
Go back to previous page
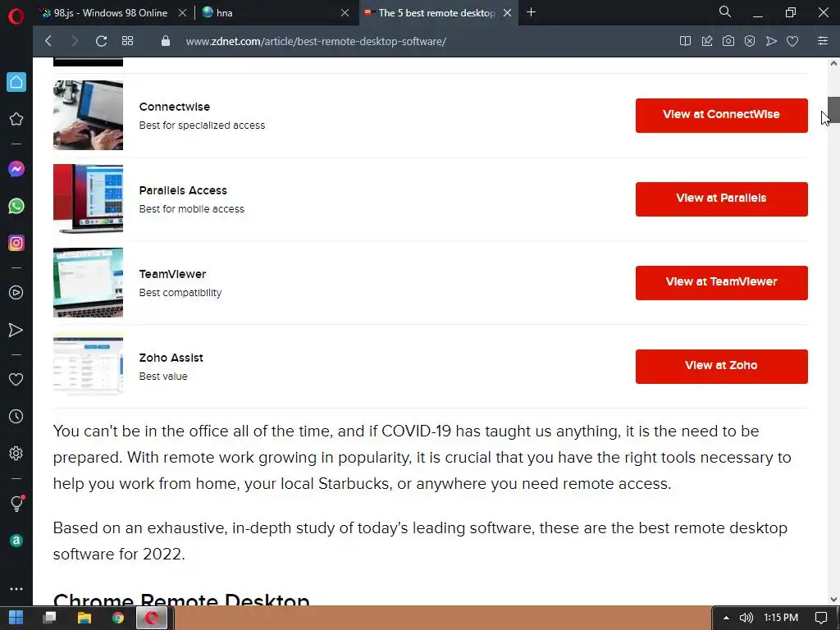pyautogui.click(x=48, y=41)
